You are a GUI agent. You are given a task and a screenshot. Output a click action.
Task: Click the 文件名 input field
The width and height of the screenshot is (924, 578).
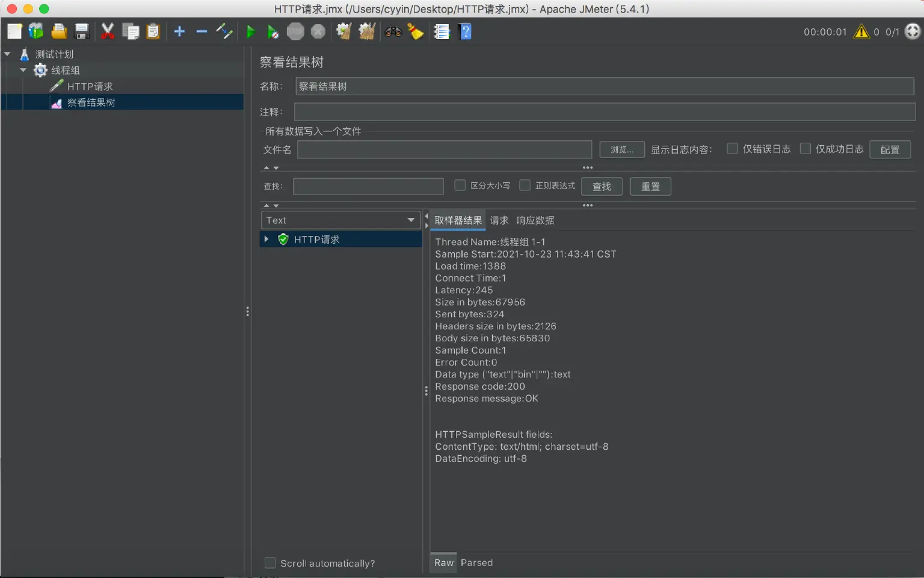pos(445,149)
